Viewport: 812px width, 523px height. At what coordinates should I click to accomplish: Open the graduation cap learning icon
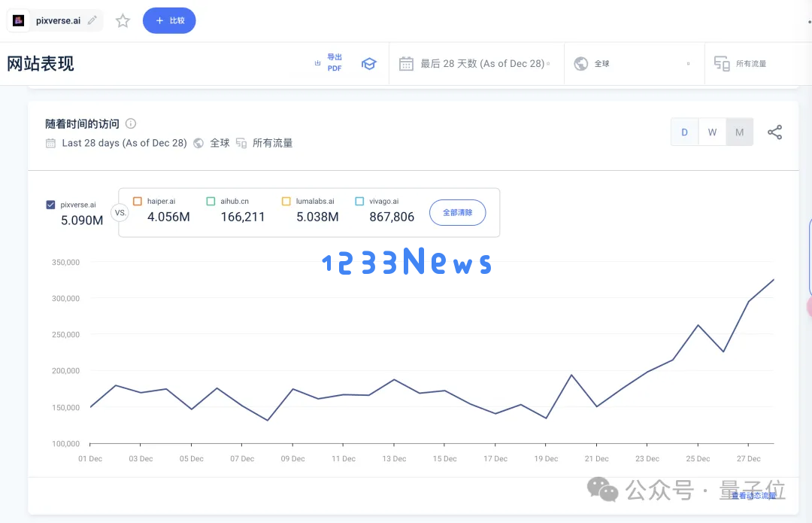point(368,64)
